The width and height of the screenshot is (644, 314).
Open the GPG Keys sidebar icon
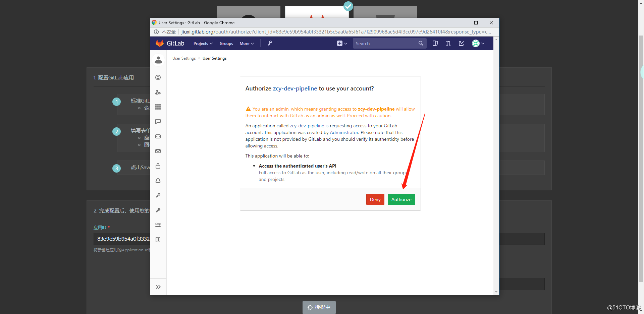pos(158,210)
